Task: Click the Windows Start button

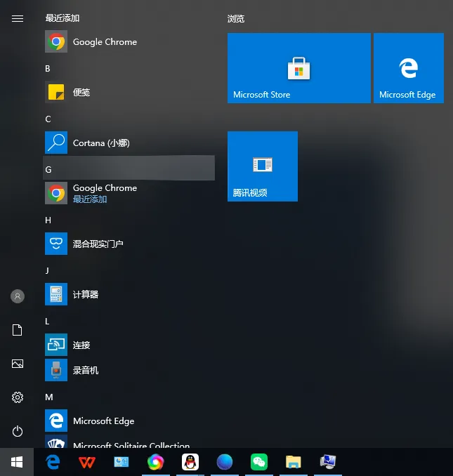Action: pos(17,462)
